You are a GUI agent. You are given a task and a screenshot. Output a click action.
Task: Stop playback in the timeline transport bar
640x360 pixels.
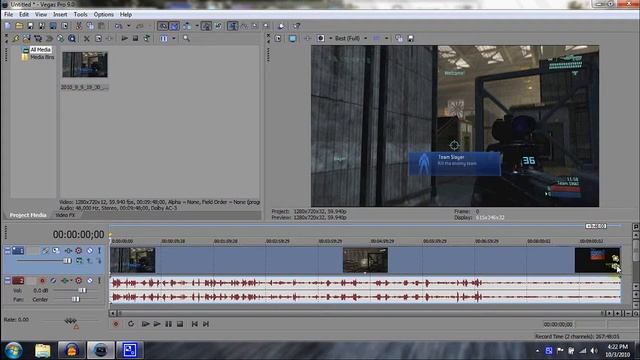tap(180, 324)
